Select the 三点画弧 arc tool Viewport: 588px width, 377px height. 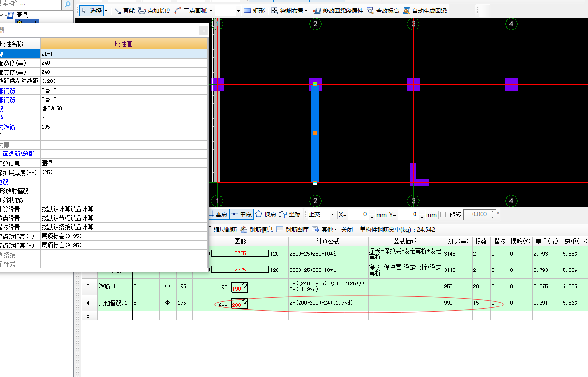coord(191,11)
